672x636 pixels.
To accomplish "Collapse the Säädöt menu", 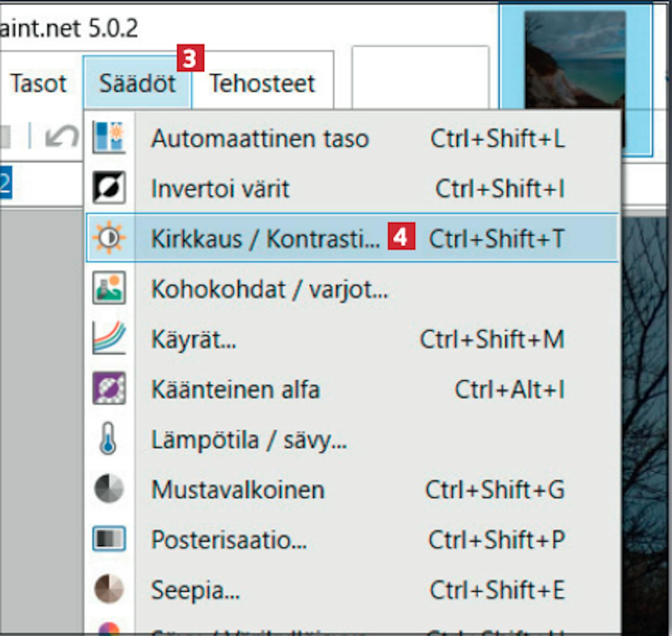I will coord(137,84).
